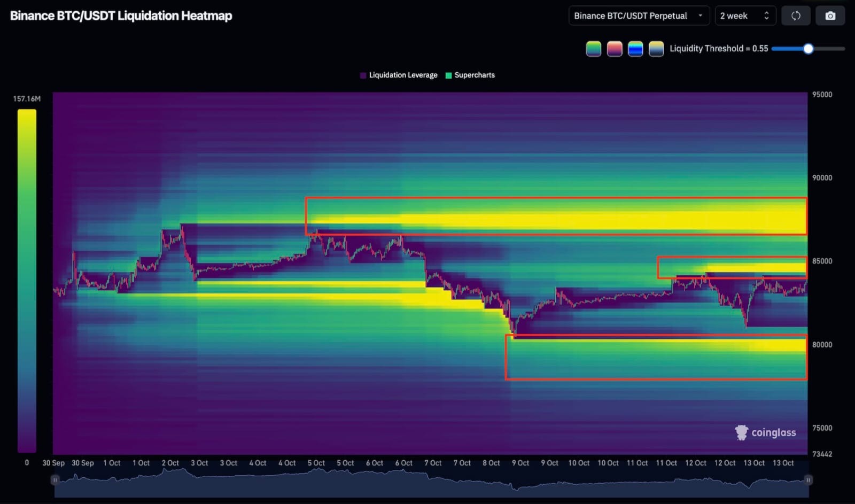Click the vertical liquidation color scale bar
The height and width of the screenshot is (504, 855).
27,281
